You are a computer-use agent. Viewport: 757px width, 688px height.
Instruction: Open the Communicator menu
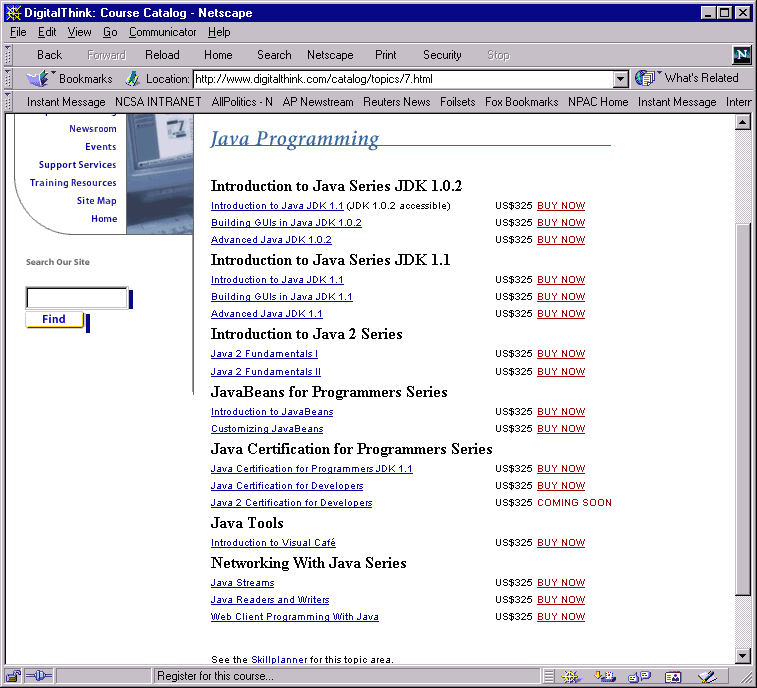tap(162, 32)
